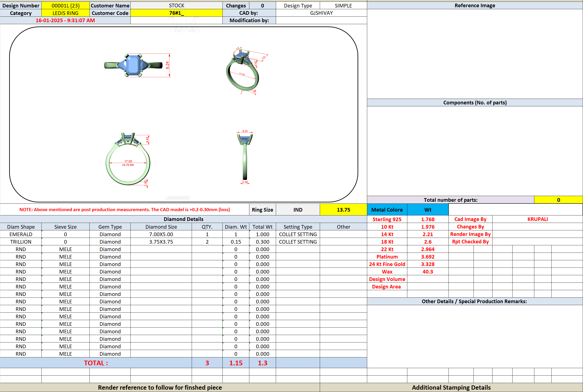Click the Wt column header in metal table
Viewport: 583px width, 392px height.
pyautogui.click(x=428, y=210)
